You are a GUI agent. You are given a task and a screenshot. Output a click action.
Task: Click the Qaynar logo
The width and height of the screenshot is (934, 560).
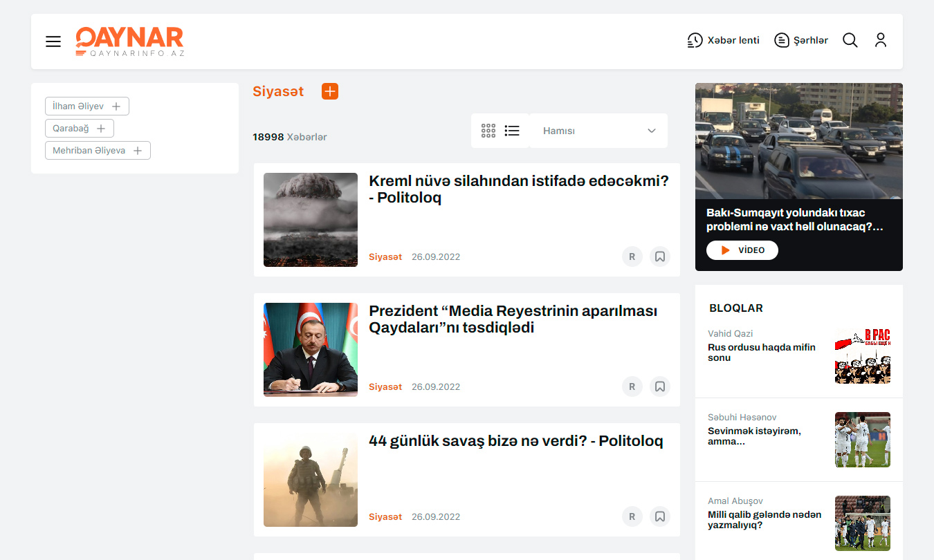tap(129, 41)
